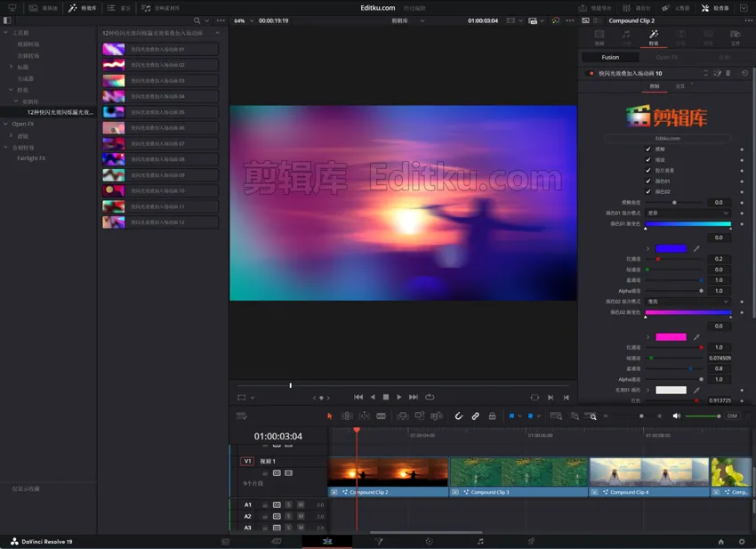Open Project Settings gear icon
756x549 pixels.
click(742, 542)
